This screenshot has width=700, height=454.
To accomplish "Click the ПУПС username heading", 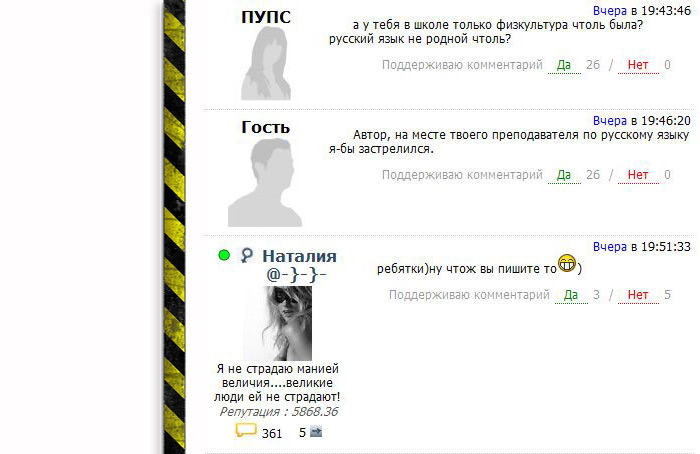I will coord(266,17).
